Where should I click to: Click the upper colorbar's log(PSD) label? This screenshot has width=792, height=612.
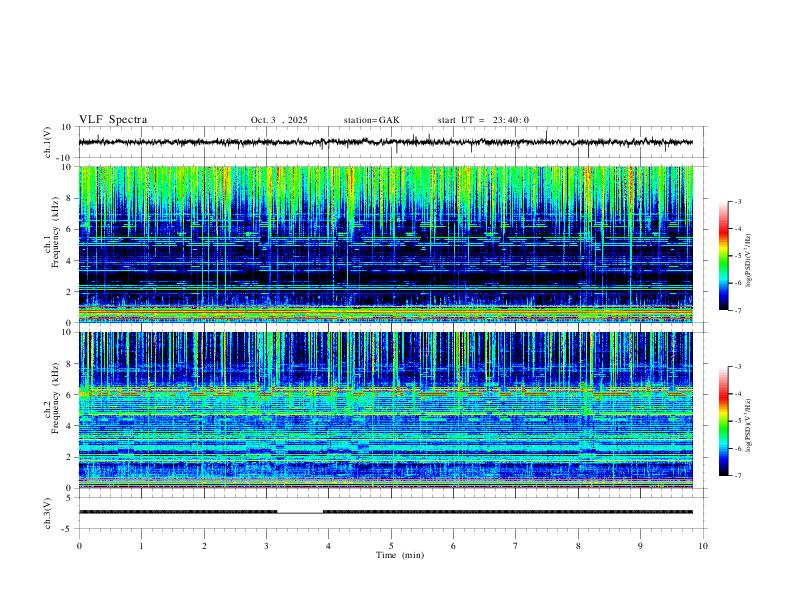(749, 261)
